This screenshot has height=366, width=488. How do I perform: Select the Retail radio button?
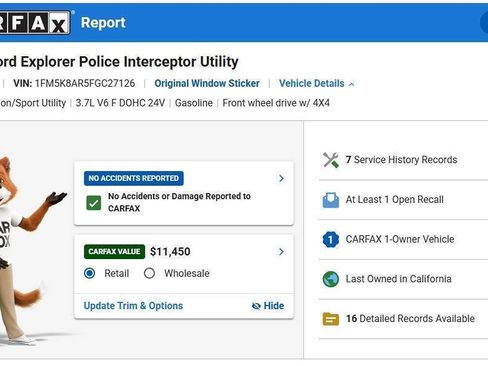89,273
